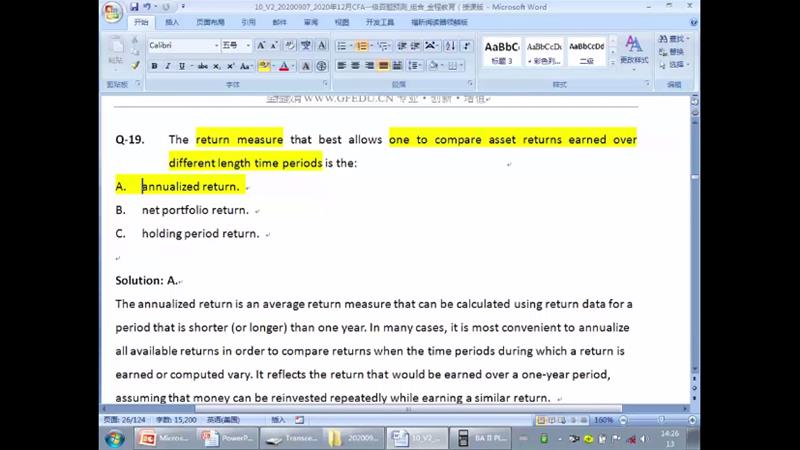Screen dimensions: 800x450
Task: Apply the format painter brush
Action: [135, 66]
